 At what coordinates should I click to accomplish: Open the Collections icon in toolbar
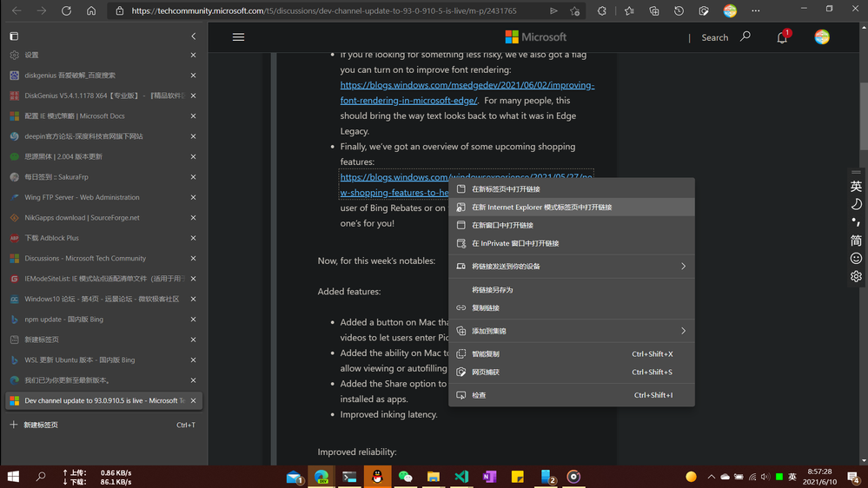coord(654,10)
